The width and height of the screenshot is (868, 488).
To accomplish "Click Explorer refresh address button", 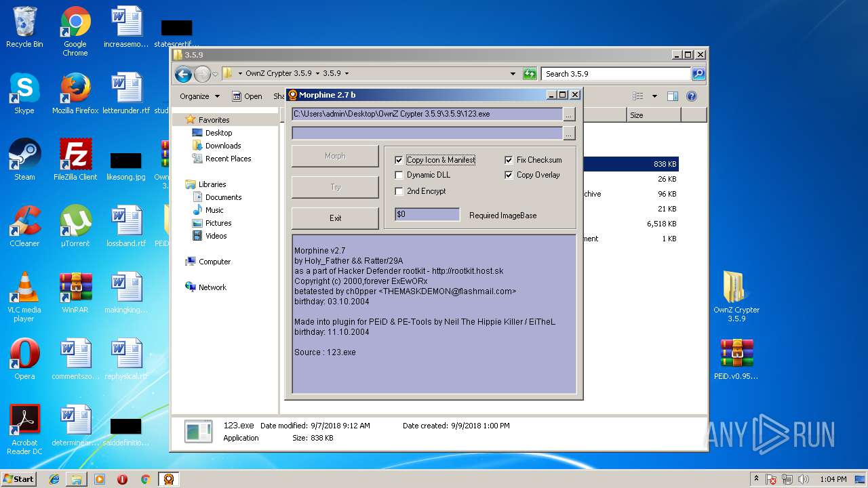I will tap(530, 74).
